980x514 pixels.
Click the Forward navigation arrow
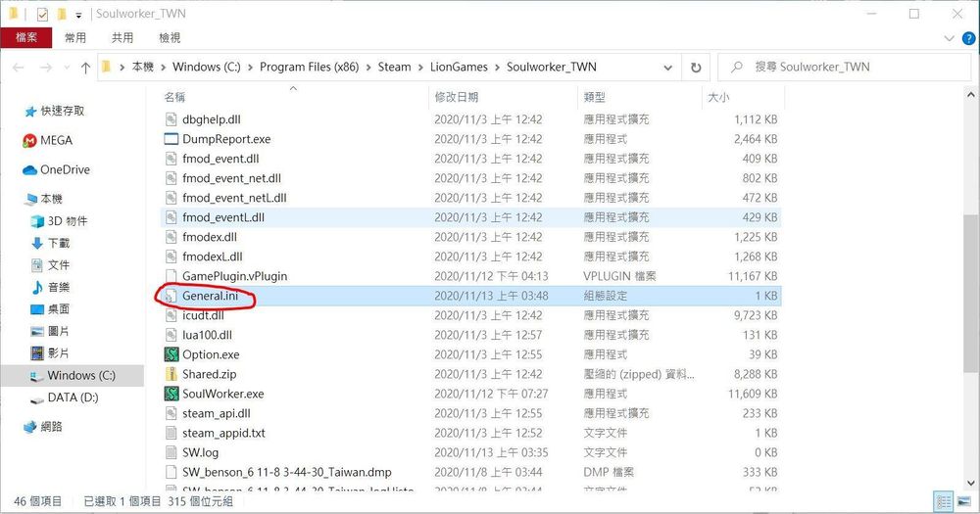click(x=46, y=68)
